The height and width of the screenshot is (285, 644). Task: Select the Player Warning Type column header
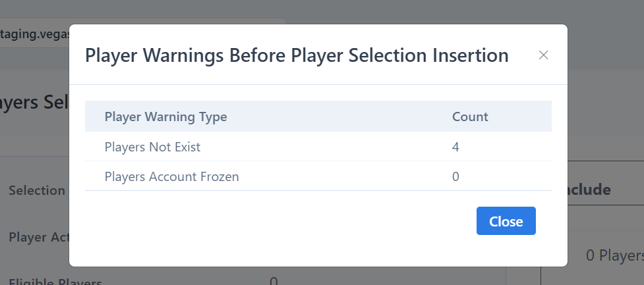[x=165, y=117]
